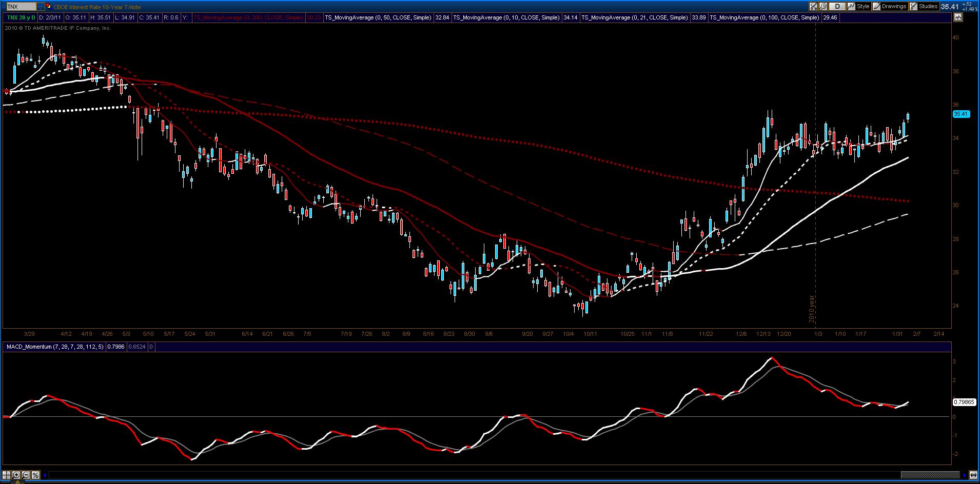Open the symbol dropdown arrow

tap(41, 7)
